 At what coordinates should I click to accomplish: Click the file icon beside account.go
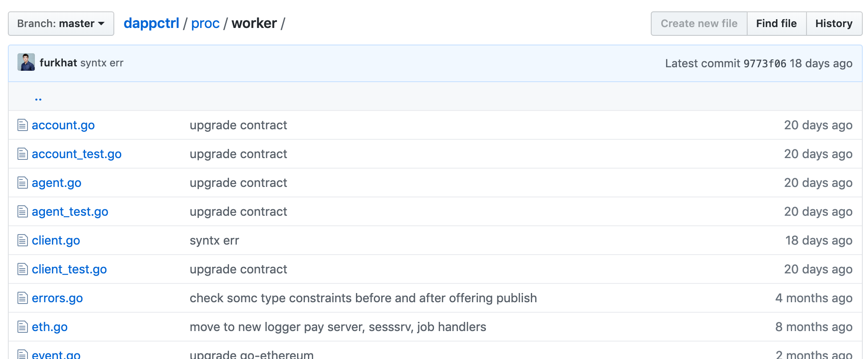point(23,125)
